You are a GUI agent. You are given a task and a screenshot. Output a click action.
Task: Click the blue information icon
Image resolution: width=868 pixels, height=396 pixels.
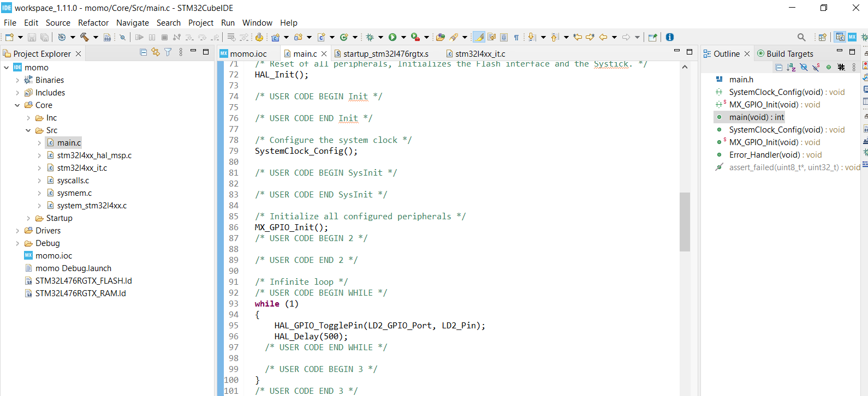point(670,37)
